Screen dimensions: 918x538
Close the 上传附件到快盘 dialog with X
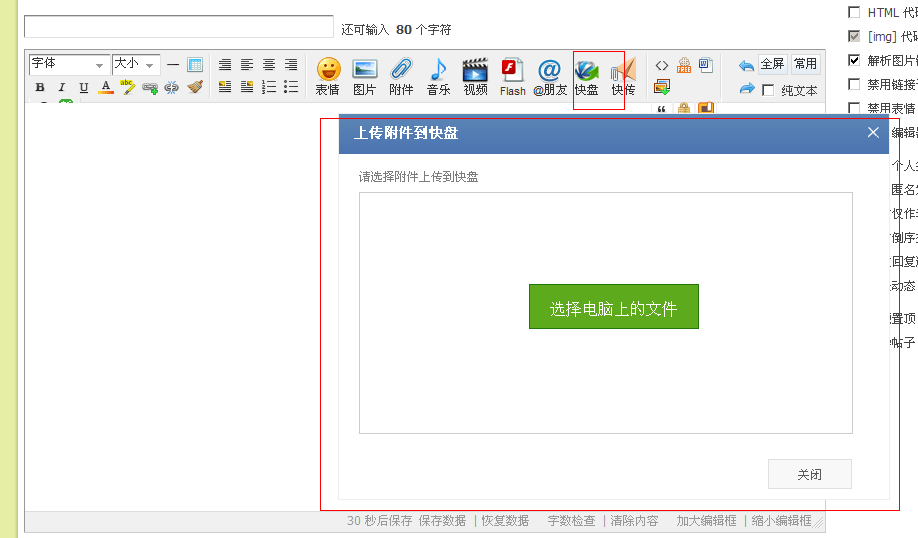(x=873, y=133)
